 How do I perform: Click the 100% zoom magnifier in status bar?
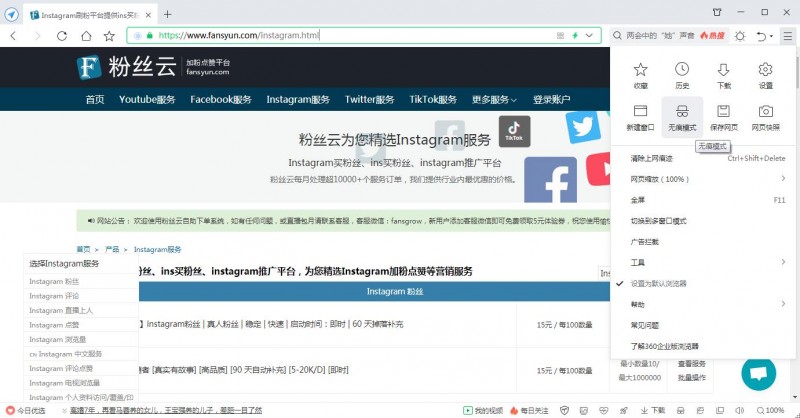(770, 410)
